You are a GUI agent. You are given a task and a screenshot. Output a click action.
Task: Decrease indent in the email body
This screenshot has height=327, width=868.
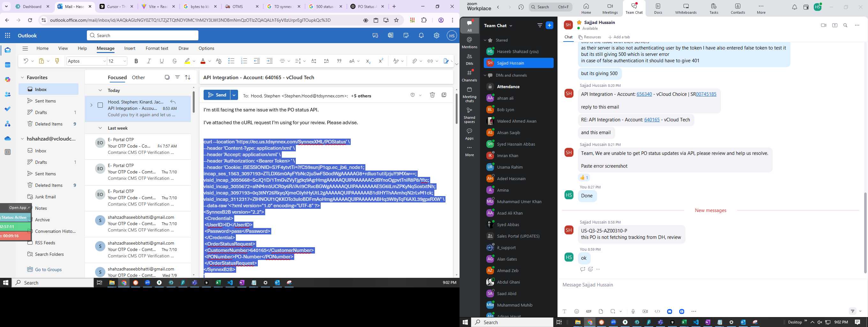(x=257, y=61)
